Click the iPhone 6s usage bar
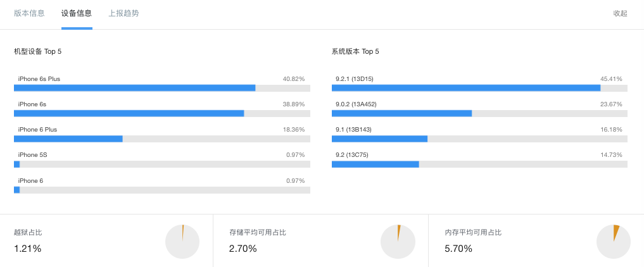Screen dimensions: 644x267 (x=161, y=113)
